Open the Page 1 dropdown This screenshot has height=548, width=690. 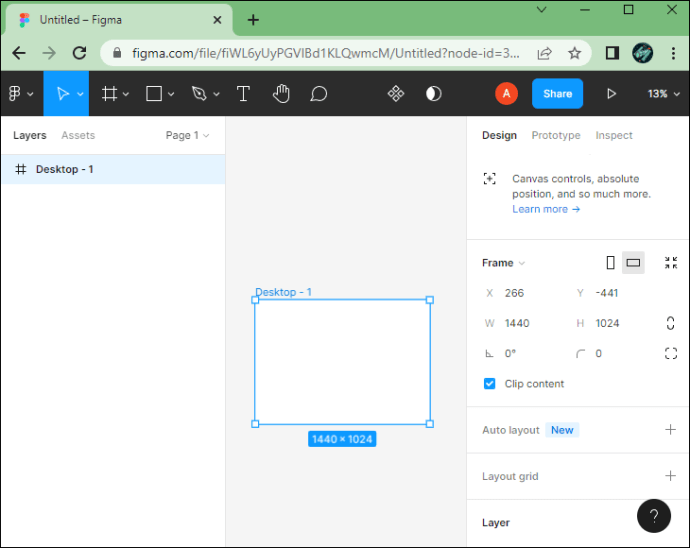pyautogui.click(x=187, y=135)
